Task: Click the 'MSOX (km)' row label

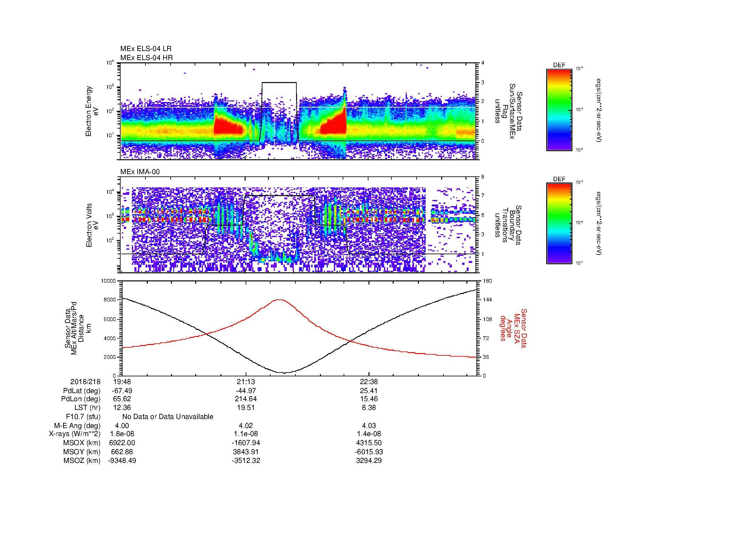Action: tap(82, 443)
